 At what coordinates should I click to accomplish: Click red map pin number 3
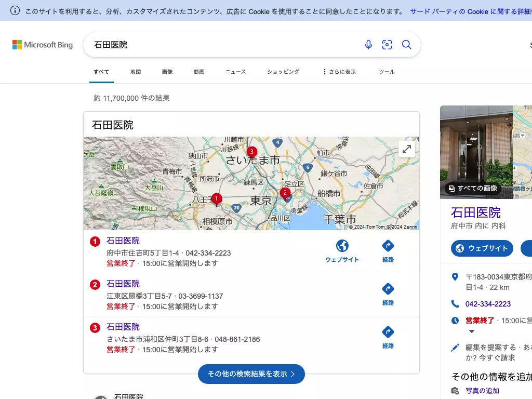[x=252, y=152]
